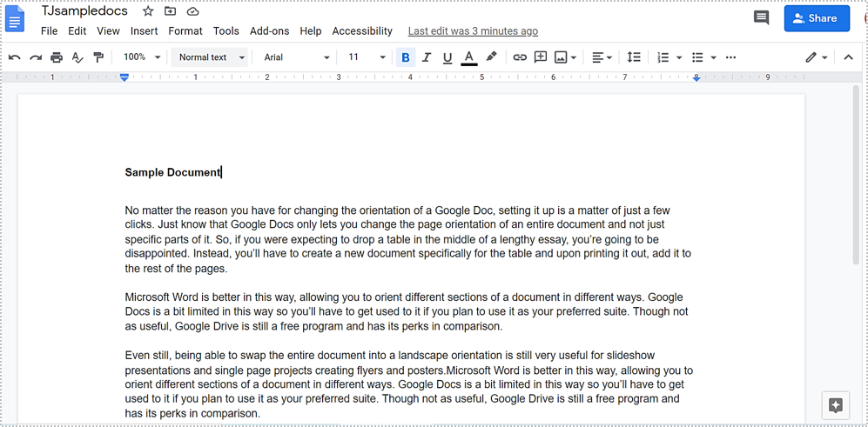Open the Accessibility menu
Viewport: 868px width, 427px height.
click(x=362, y=31)
